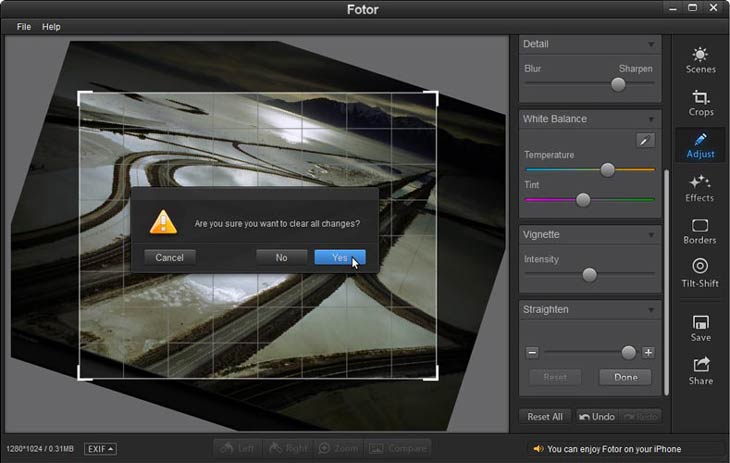This screenshot has width=730, height=463.
Task: Confirm clearing changes with Yes
Action: (340, 257)
